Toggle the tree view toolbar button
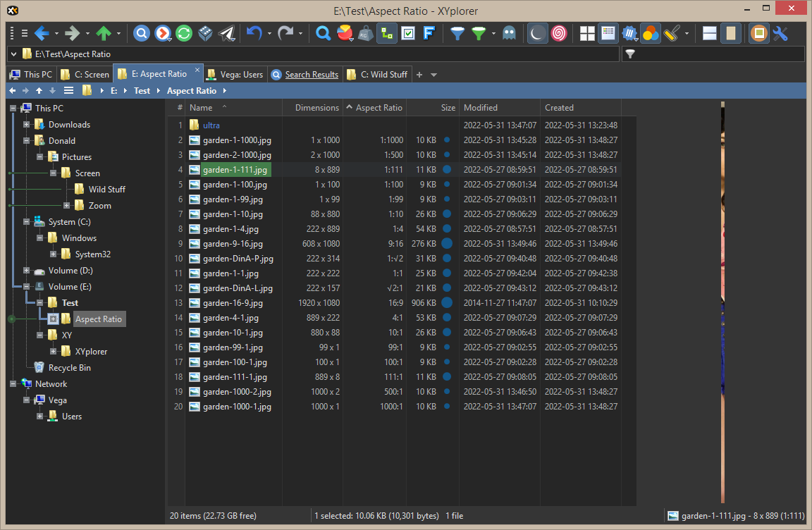This screenshot has width=812, height=530. [386, 33]
